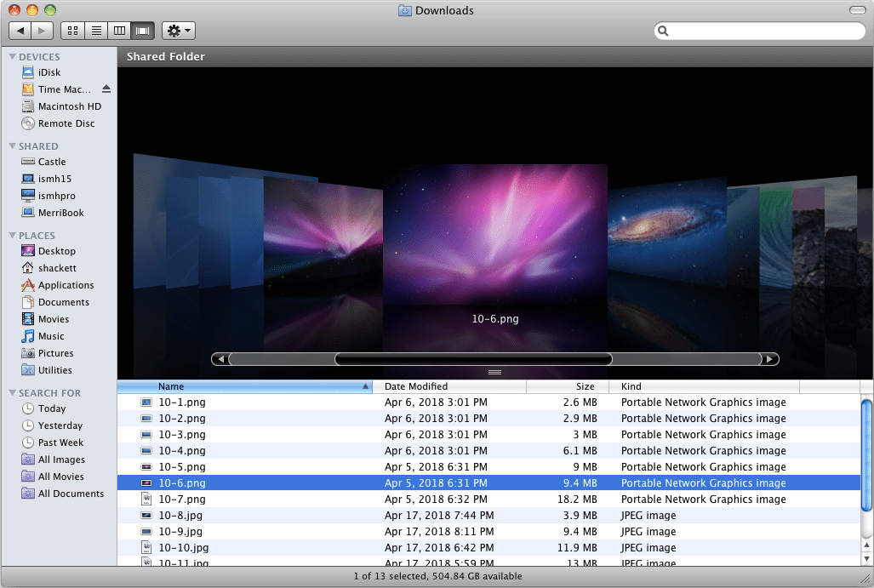Viewport: 874px width, 588px height.
Task: Eject the Time Machine volume
Action: click(x=106, y=88)
